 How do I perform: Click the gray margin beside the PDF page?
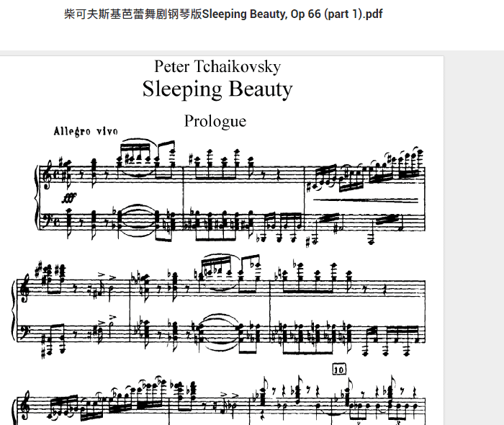click(x=474, y=238)
